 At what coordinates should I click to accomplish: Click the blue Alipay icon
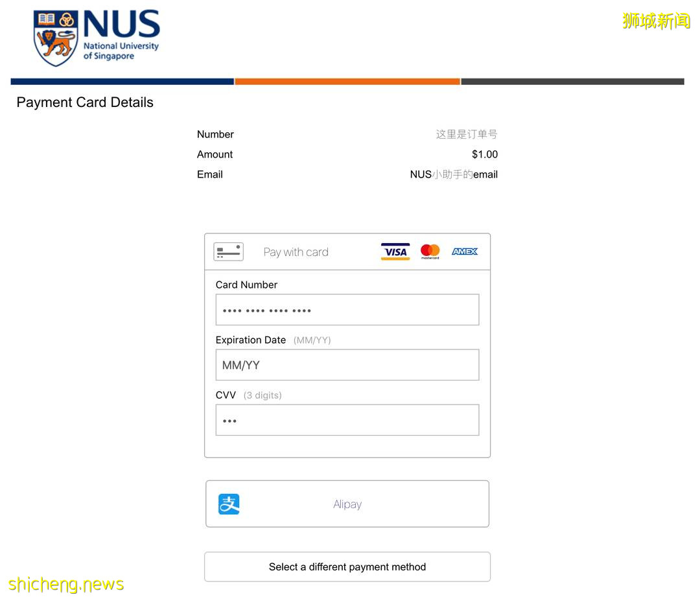point(229,504)
